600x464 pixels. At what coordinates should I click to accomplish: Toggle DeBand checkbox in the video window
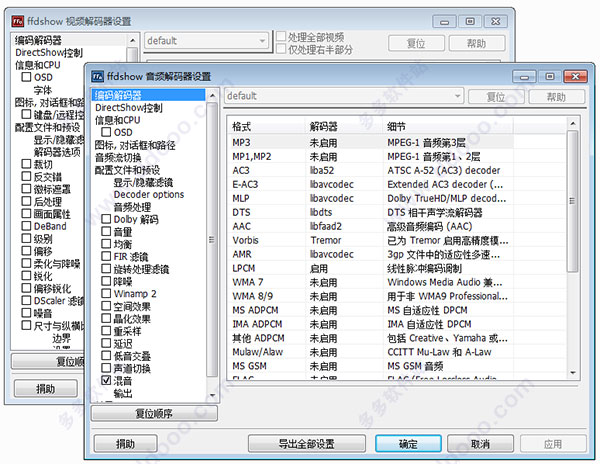tap(26, 226)
